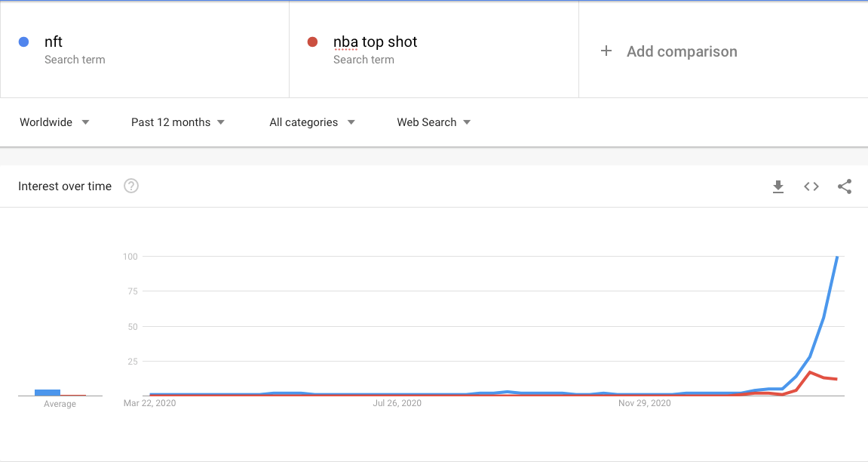Viewport: 868px width, 462px height.
Task: Expand the Web Search type dropdown
Action: tap(434, 122)
